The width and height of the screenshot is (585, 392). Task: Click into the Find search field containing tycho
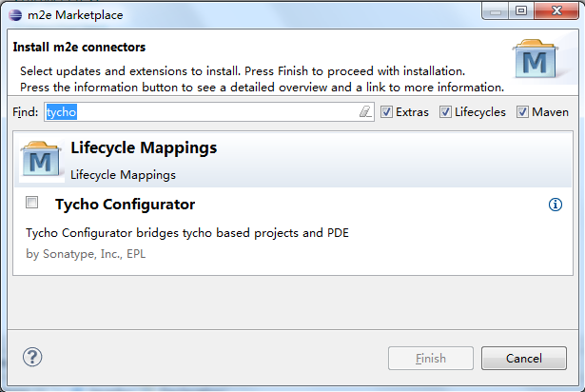pos(209,111)
